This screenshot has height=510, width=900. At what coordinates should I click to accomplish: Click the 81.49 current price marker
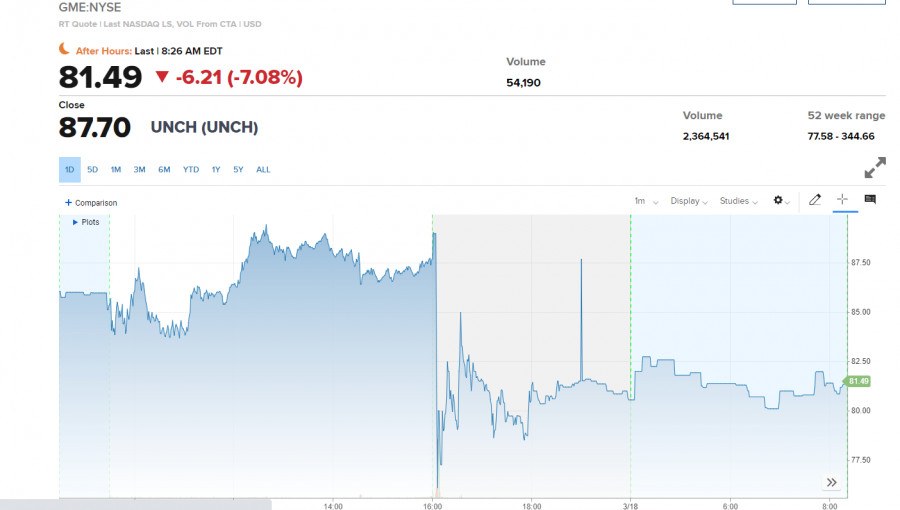(857, 381)
